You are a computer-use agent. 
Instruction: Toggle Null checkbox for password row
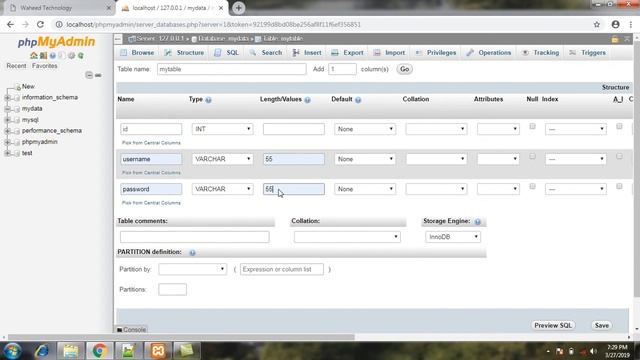click(532, 187)
